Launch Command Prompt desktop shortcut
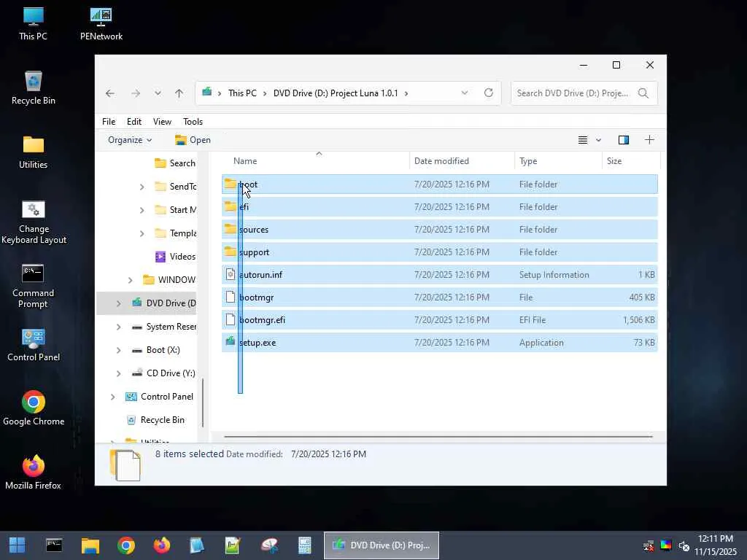Image resolution: width=747 pixels, height=560 pixels. 33,286
